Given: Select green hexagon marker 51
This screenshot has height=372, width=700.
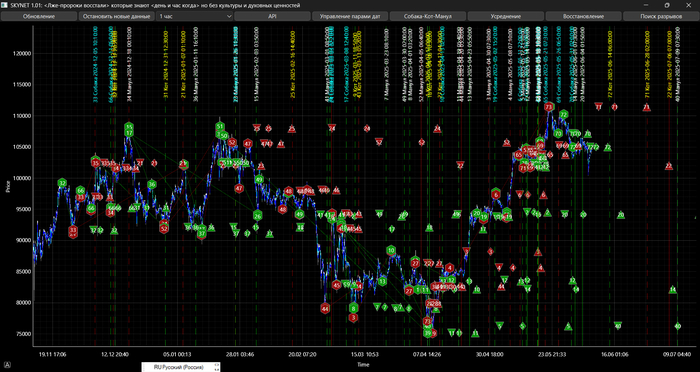Looking at the screenshot, I should (219, 127).
